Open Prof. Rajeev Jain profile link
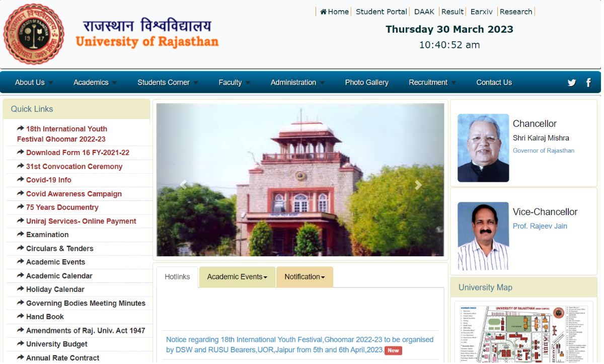604x364 pixels. (540, 226)
